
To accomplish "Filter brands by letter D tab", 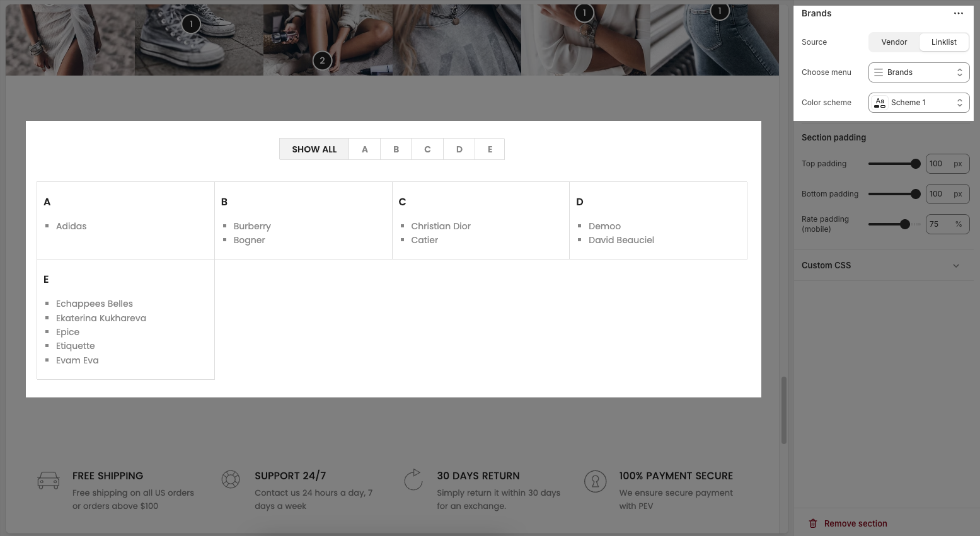I will (459, 149).
